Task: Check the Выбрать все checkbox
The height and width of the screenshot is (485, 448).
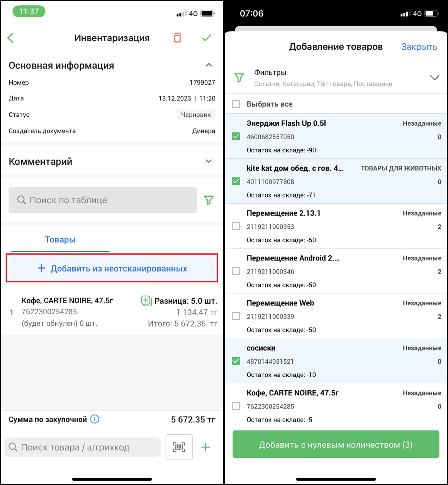Action: pos(236,104)
